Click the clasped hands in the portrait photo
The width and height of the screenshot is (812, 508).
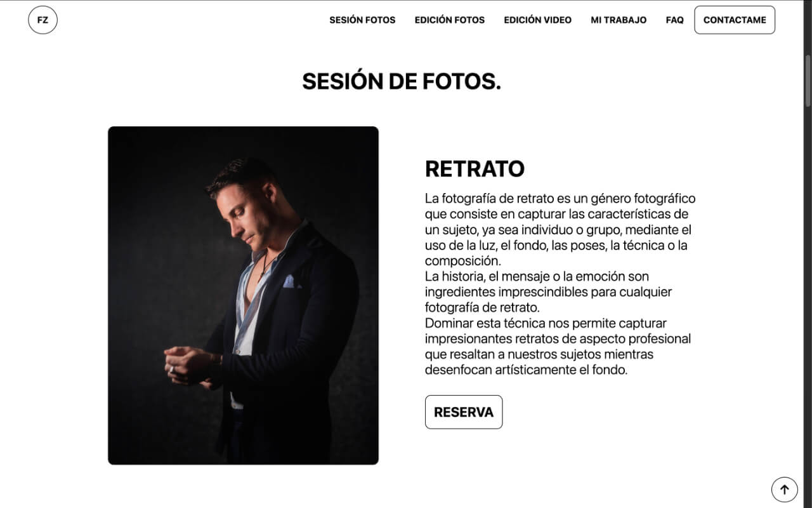point(188,365)
